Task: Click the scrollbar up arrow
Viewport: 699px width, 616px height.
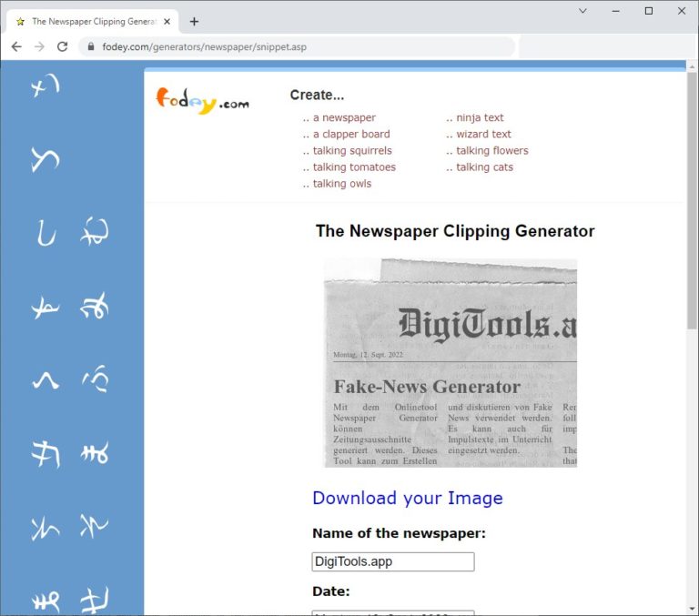Action: [x=692, y=66]
